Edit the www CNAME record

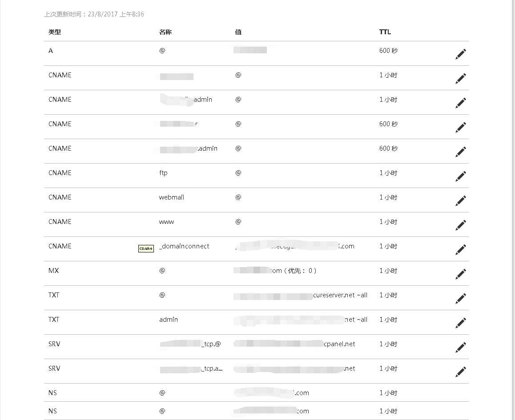[460, 225]
